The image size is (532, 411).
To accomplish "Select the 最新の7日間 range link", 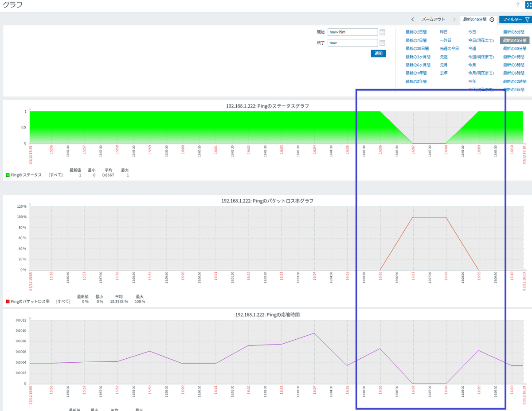I will click(x=416, y=40).
